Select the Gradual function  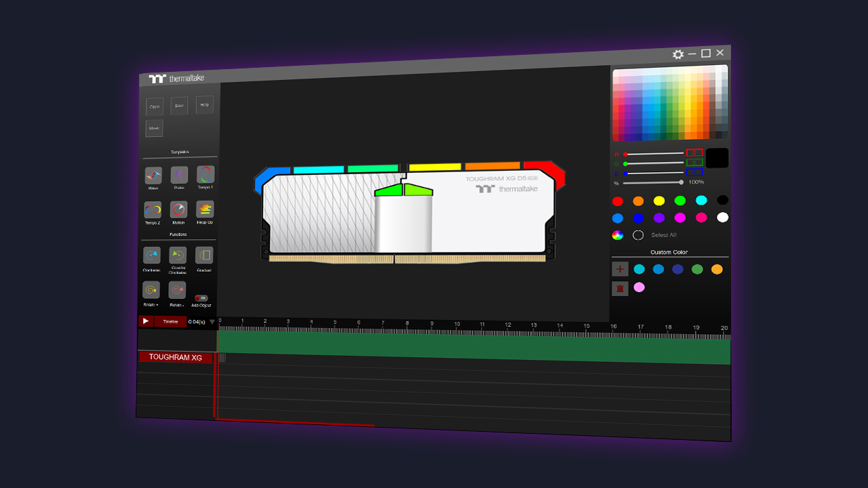click(x=204, y=255)
